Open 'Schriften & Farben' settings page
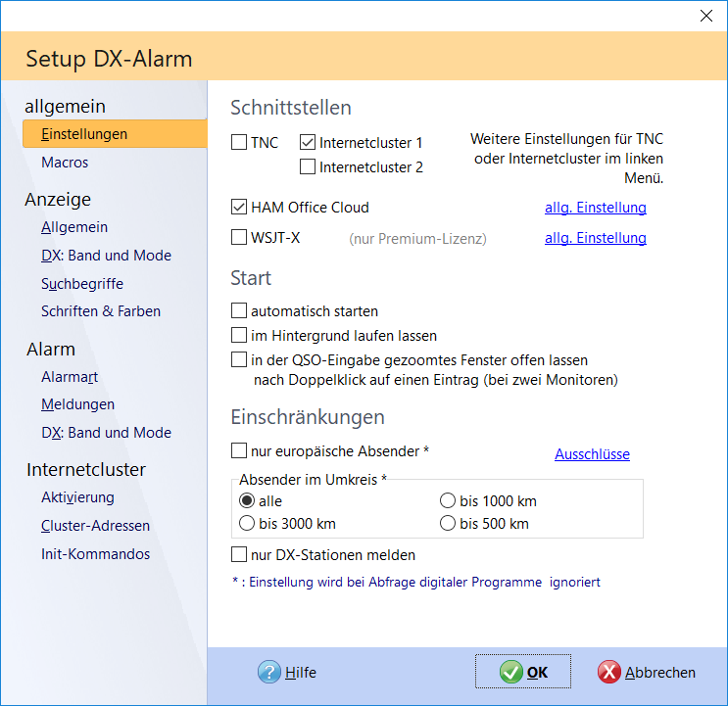The width and height of the screenshot is (728, 706). 101,310
